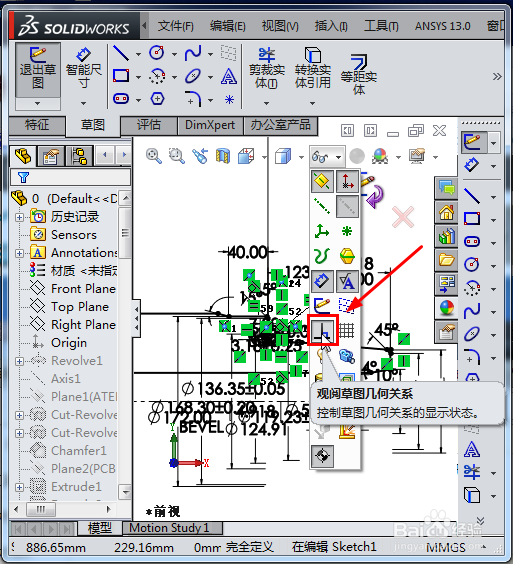The width and height of the screenshot is (513, 564).
Task: Click Zoom to Area in the view toolbar
Action: pyautogui.click(x=177, y=156)
